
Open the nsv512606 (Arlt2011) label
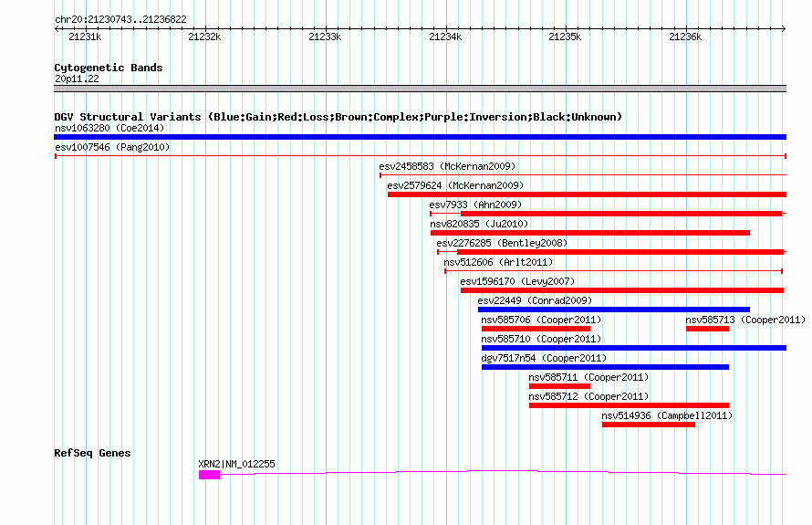click(498, 262)
